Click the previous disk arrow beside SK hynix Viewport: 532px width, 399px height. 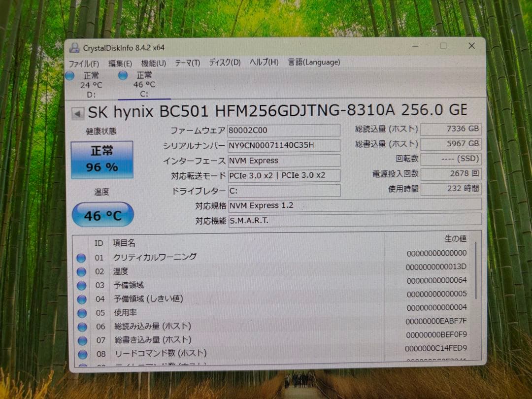point(78,114)
